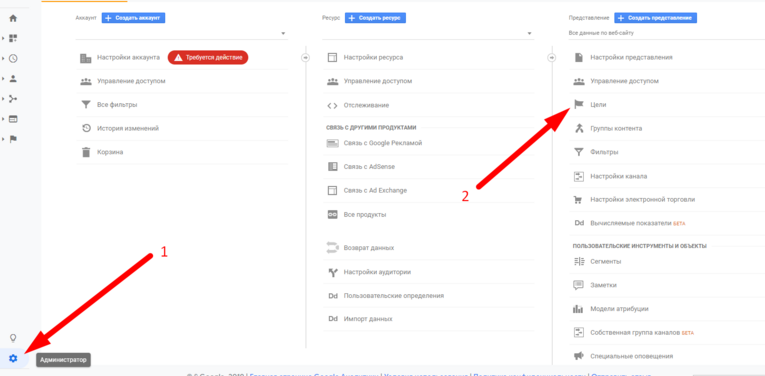Click history icon for 'История изменений'

86,128
